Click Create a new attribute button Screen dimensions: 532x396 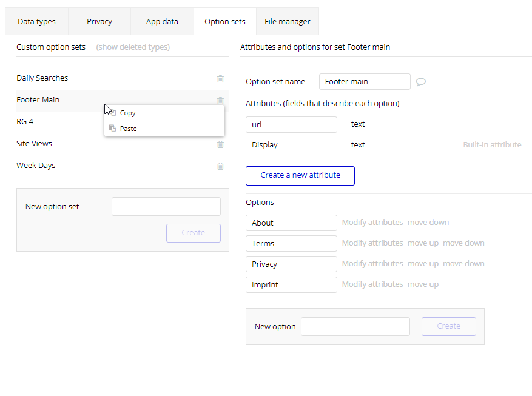click(300, 175)
